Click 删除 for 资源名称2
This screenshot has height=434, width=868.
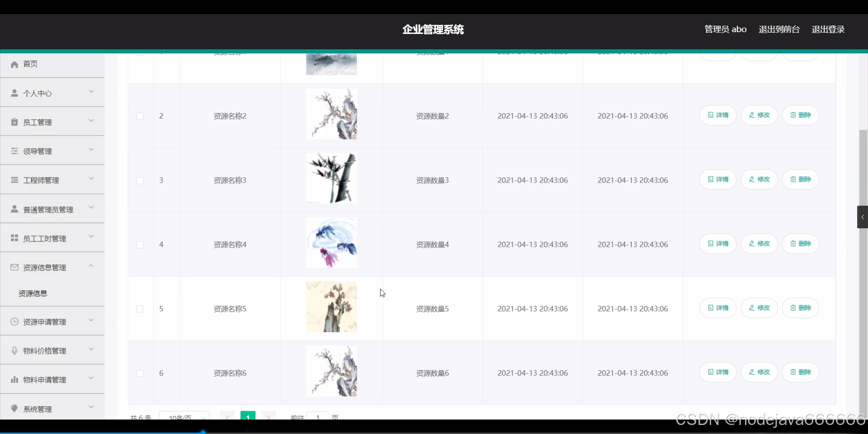[800, 115]
